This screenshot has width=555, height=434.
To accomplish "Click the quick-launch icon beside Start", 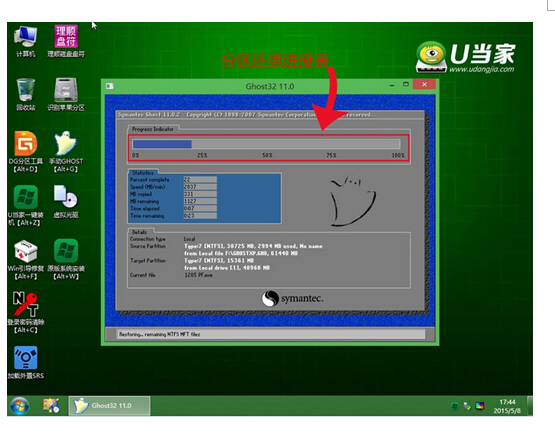I will tap(51, 405).
